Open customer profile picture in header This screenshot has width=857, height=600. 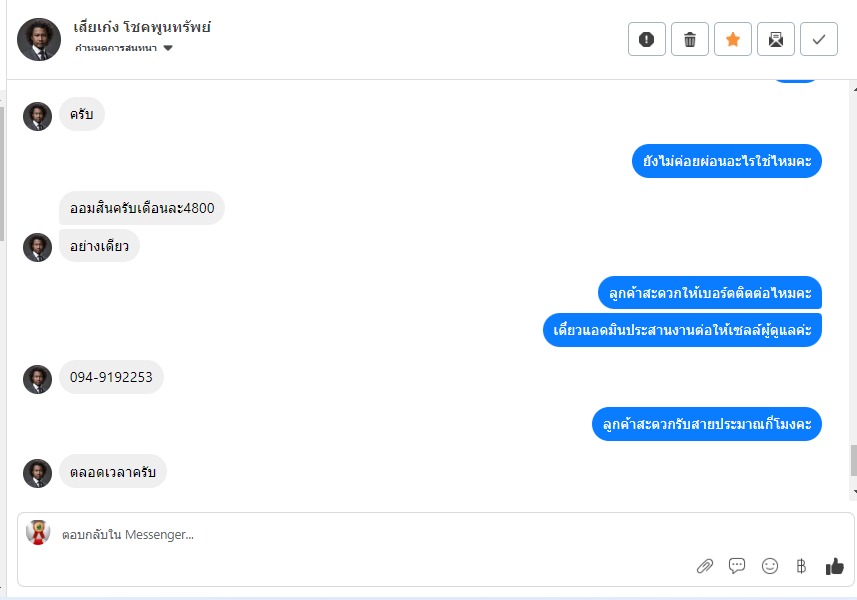pyautogui.click(x=39, y=39)
